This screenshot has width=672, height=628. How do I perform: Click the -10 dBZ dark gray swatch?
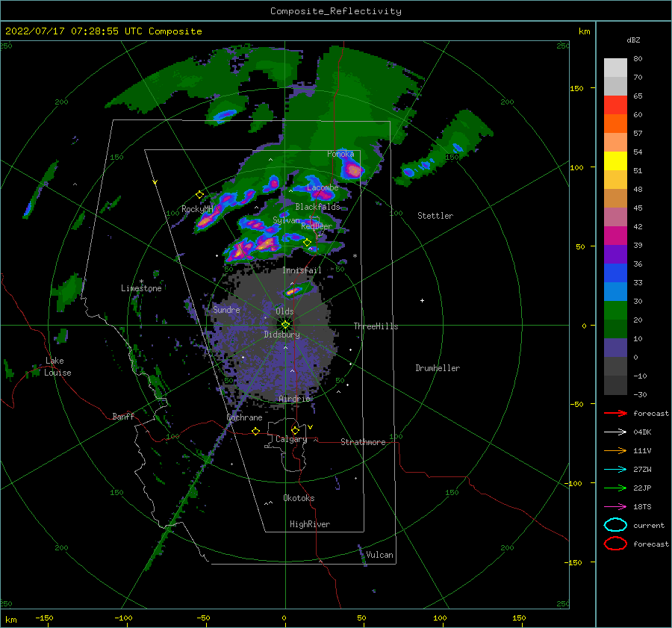point(615,385)
